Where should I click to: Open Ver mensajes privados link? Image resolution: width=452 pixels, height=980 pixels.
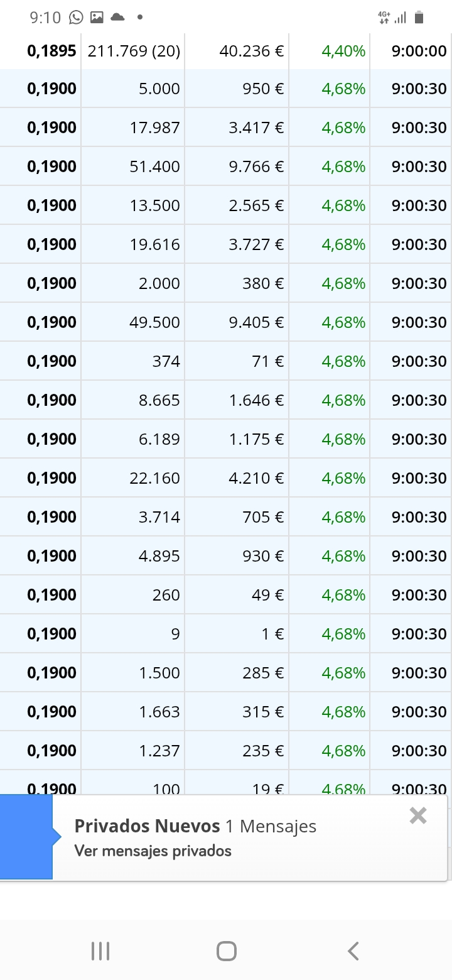[153, 851]
